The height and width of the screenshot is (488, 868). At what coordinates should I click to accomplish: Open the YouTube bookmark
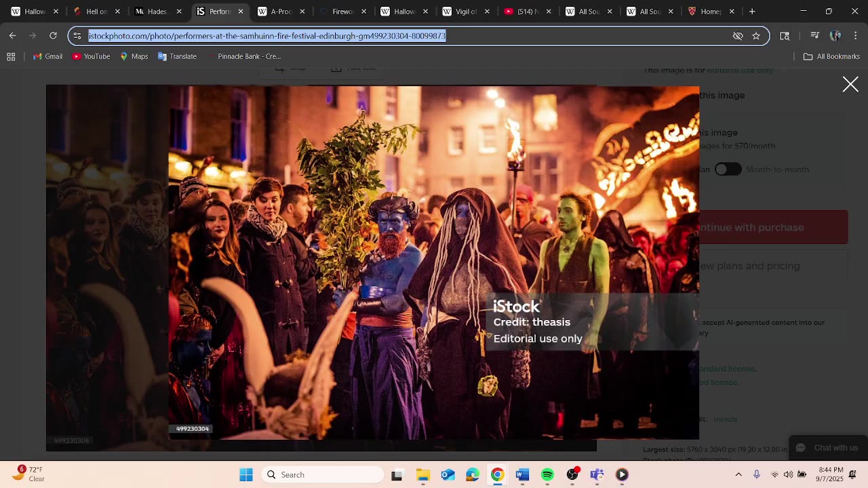click(x=90, y=56)
